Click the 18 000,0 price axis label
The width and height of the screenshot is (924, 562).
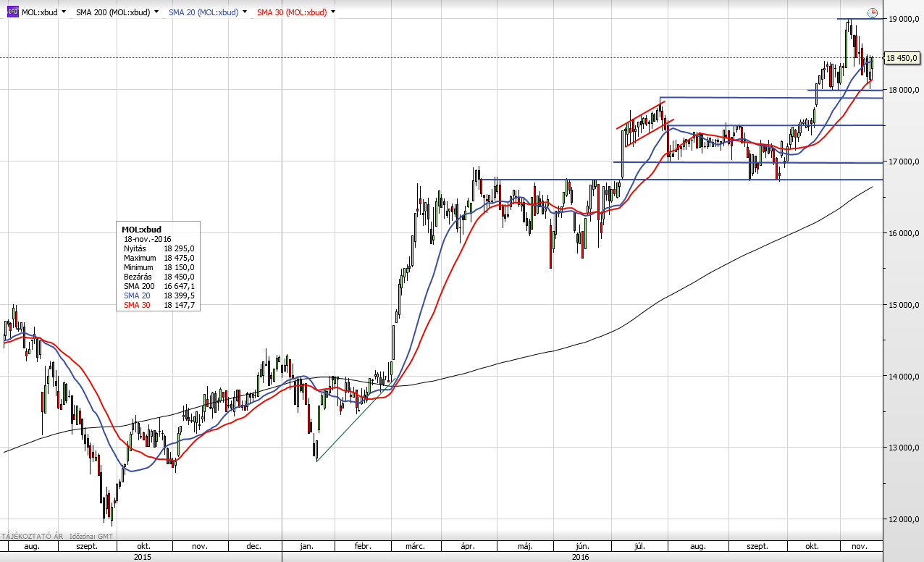coord(905,90)
